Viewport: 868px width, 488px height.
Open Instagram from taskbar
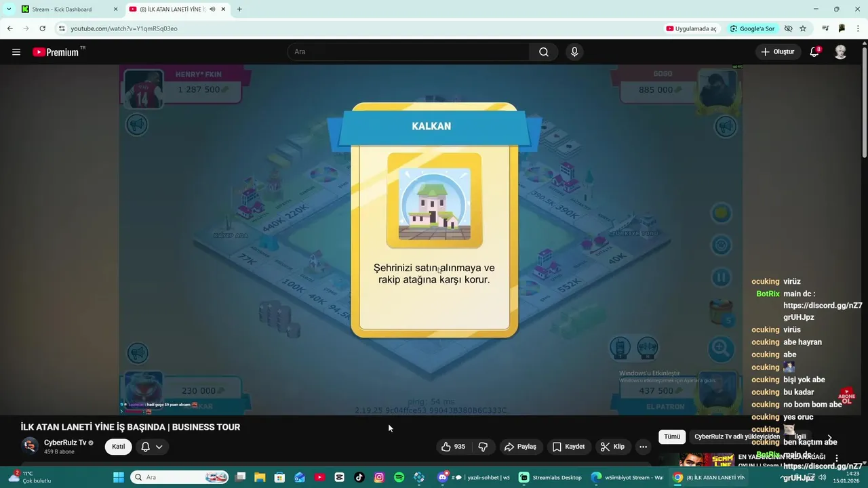pyautogui.click(x=379, y=477)
